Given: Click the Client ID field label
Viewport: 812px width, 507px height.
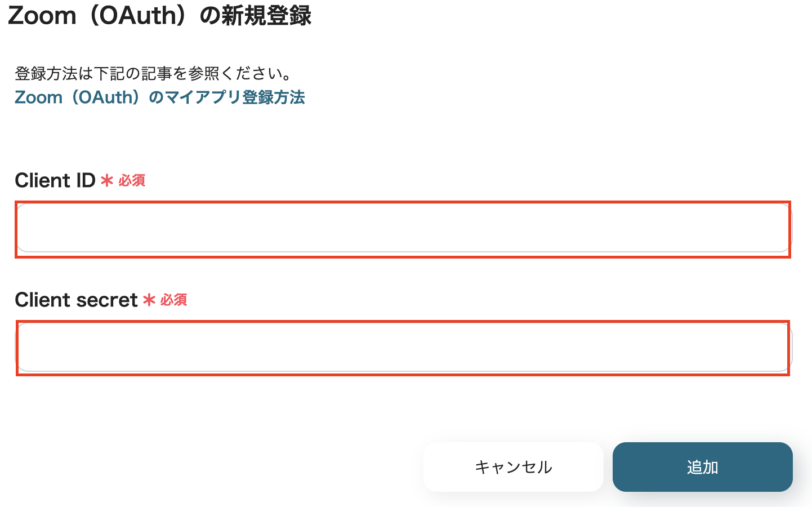Looking at the screenshot, I should point(55,180).
